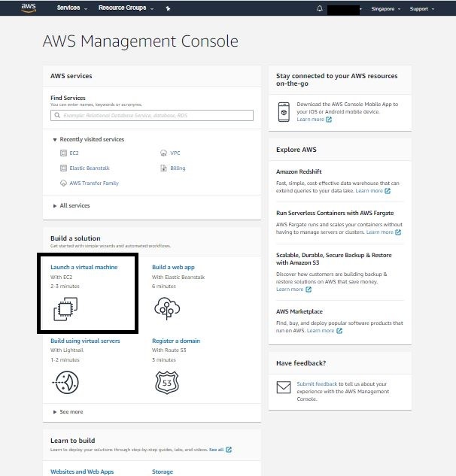Click the Scalable, Durable, Secure Backup heading
Screen dimensions: 456x476
click(334, 259)
